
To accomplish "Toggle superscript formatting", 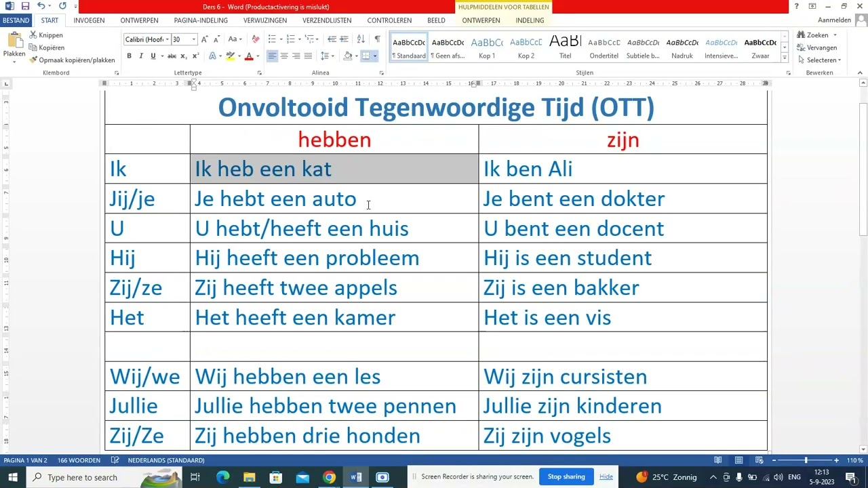I will point(196,56).
